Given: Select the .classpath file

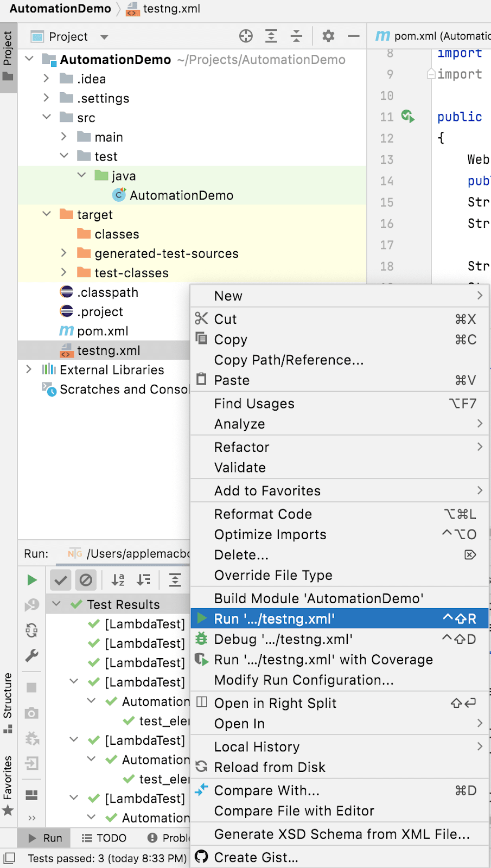Looking at the screenshot, I should point(107,292).
